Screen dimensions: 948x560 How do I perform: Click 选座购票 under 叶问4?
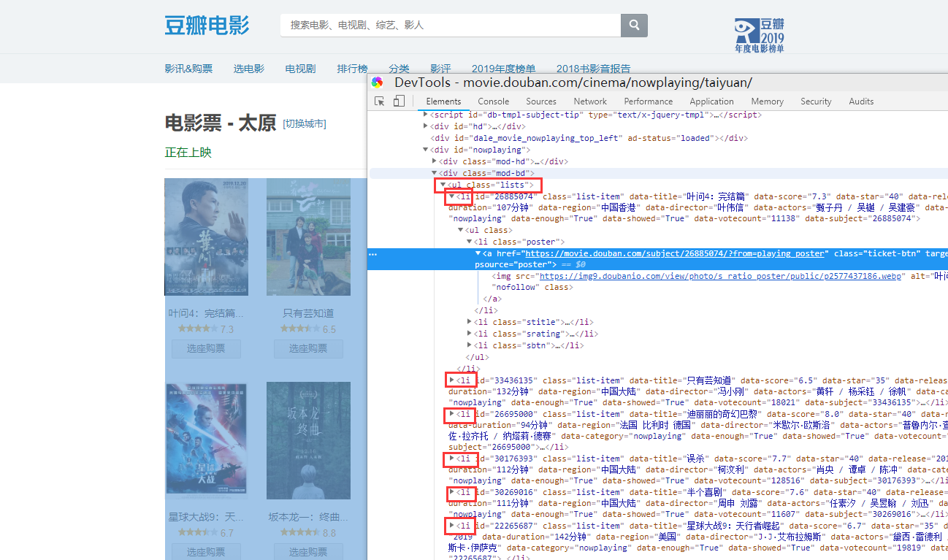click(207, 348)
